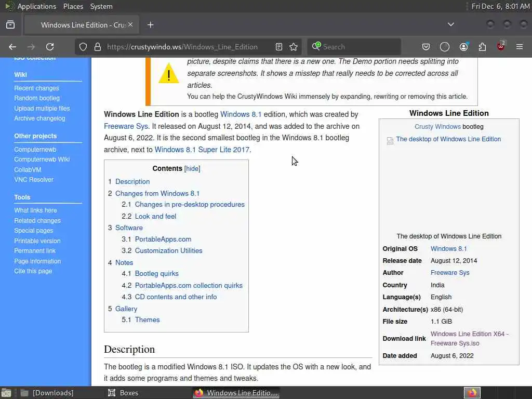
Task: Open Firefox View tab overview icon
Action: pos(10,25)
